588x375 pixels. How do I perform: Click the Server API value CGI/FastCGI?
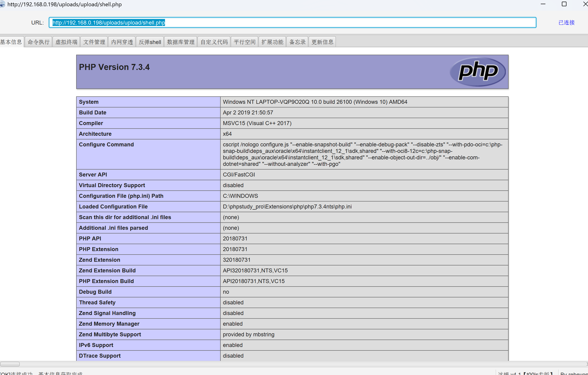(x=239, y=175)
